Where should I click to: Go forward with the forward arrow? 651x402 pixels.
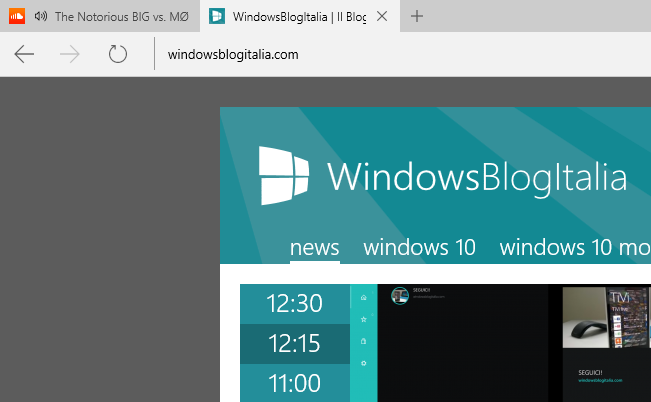click(70, 54)
